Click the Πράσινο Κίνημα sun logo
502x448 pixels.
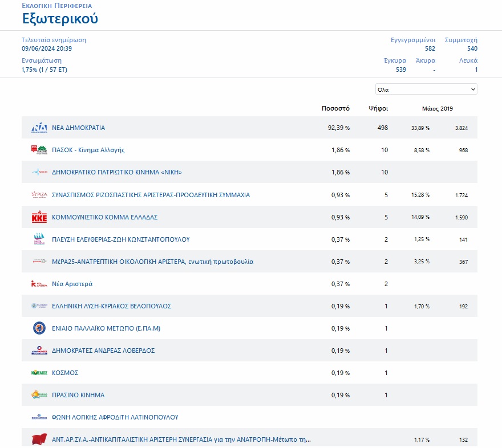pos(39,395)
